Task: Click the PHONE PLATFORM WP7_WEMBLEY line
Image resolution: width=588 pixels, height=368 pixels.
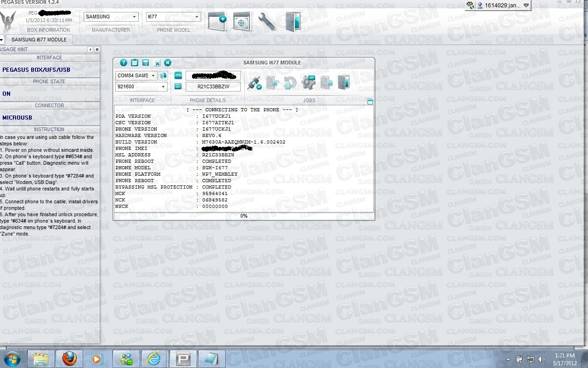Action: 176,174
